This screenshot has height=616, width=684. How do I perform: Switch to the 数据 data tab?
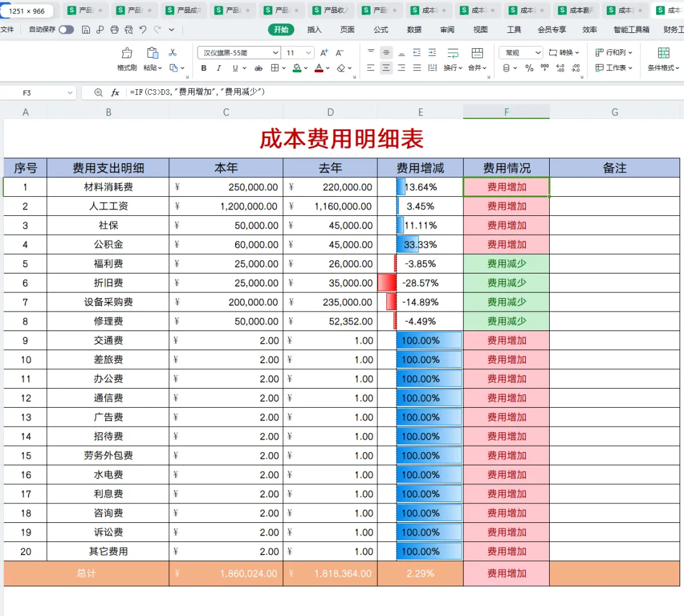414,30
